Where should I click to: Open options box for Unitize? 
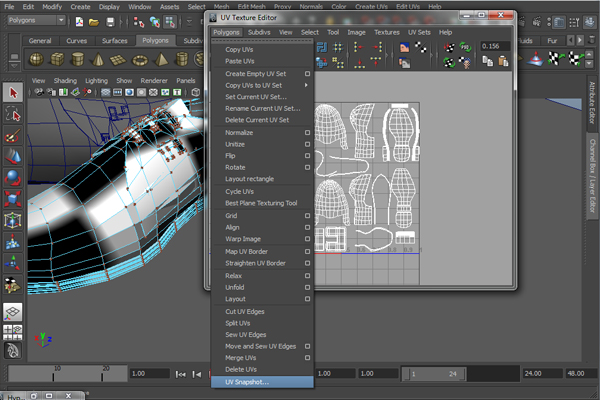tap(307, 144)
